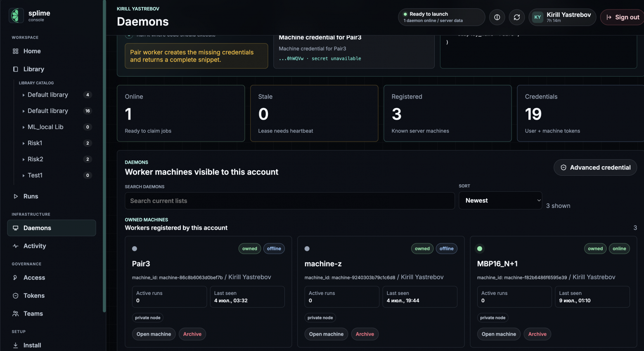Click the Kirill Yastrebov profile chip
The image size is (644, 351).
[563, 17]
